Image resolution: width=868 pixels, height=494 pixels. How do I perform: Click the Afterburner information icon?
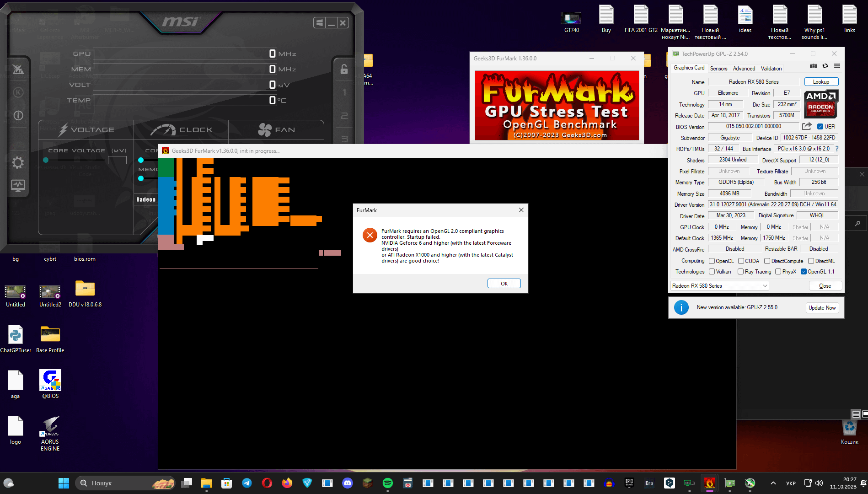coord(18,115)
